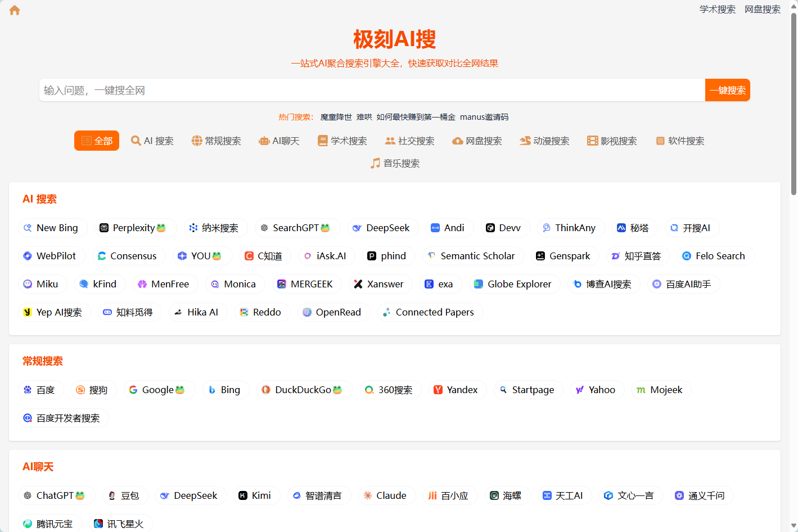
Task: Open the Andi search chip
Action: [448, 228]
